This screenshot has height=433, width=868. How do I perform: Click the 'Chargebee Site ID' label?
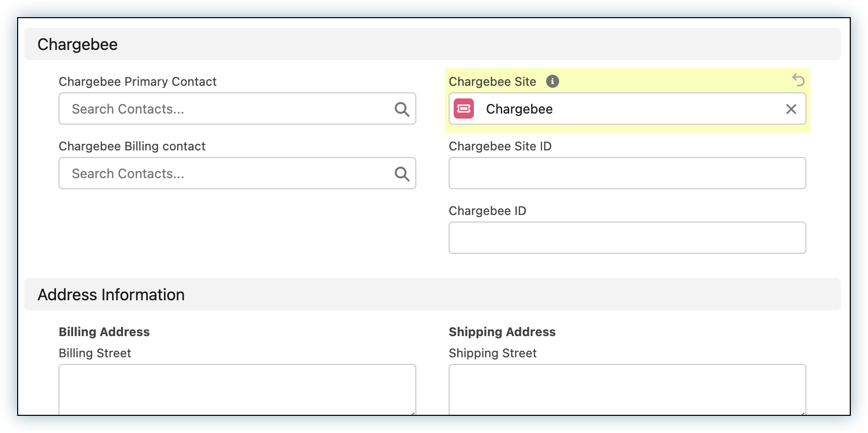(500, 146)
